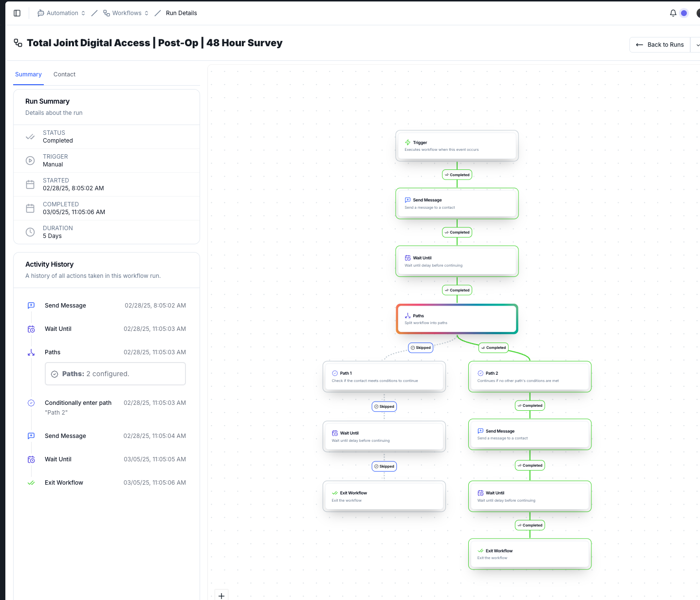Click Completed badge below Path 2 node
Screen dimensions: 700x600
click(530, 406)
